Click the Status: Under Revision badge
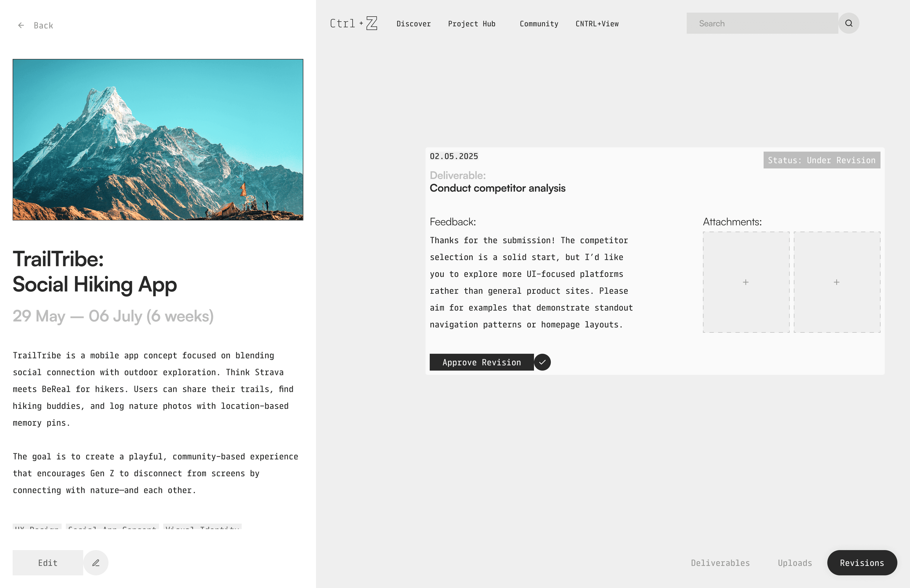The height and width of the screenshot is (588, 910). (822, 160)
